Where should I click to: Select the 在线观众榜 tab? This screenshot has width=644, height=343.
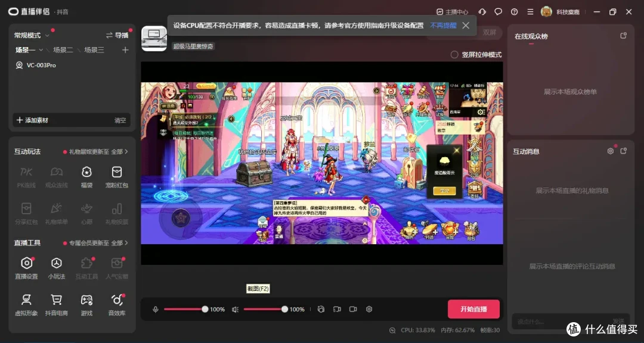pos(531,36)
